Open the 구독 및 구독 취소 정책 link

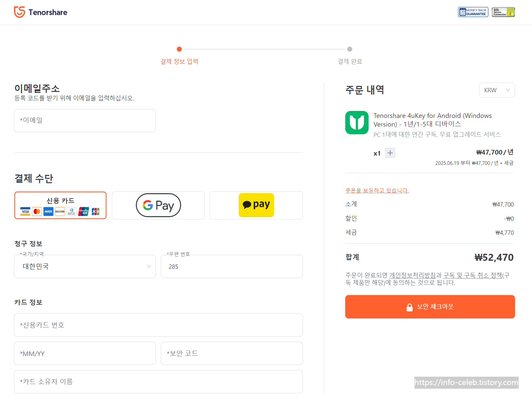click(473, 275)
